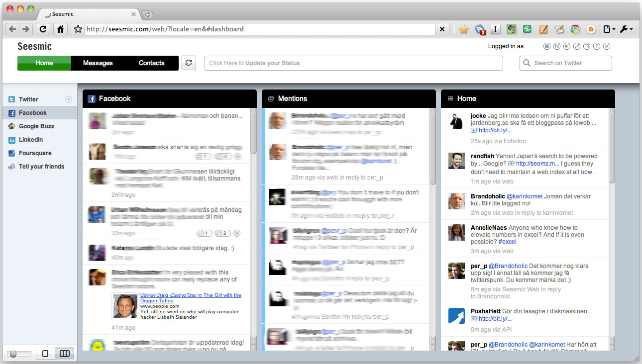The width and height of the screenshot is (642, 364).
Task: Click Tell your friends in sidebar
Action: (40, 167)
